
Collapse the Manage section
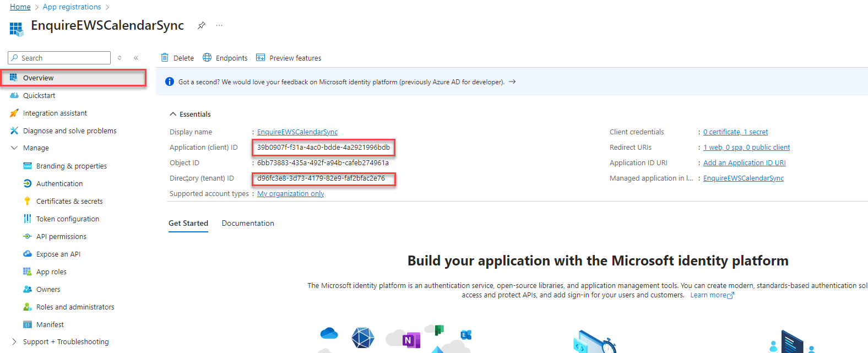pos(14,148)
